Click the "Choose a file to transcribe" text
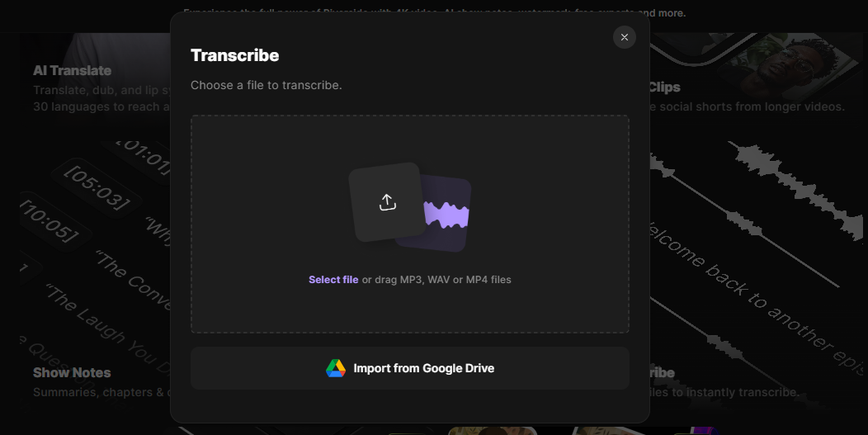The width and height of the screenshot is (868, 435). point(266,85)
